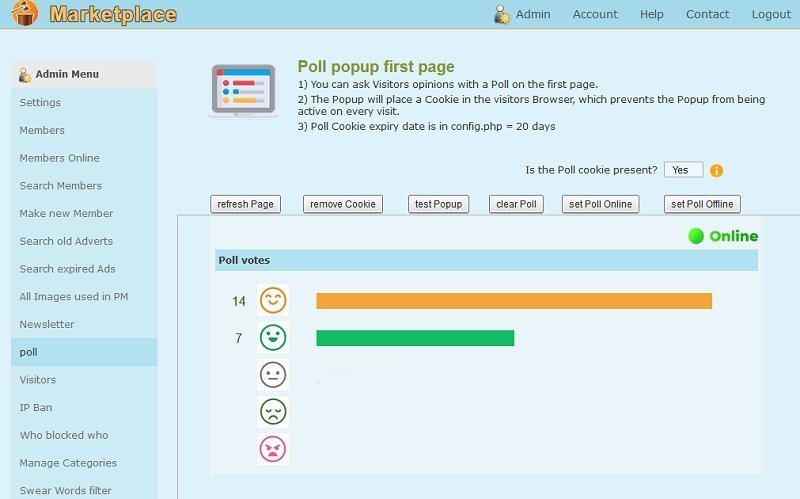This screenshot has height=499, width=800.
Task: Click the cookie present Yes field
Action: tap(683, 170)
